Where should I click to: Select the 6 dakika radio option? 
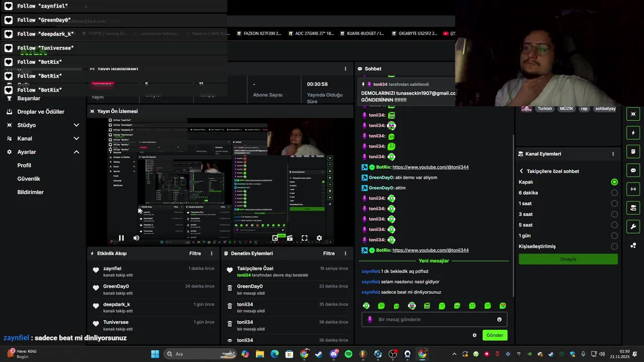(614, 193)
